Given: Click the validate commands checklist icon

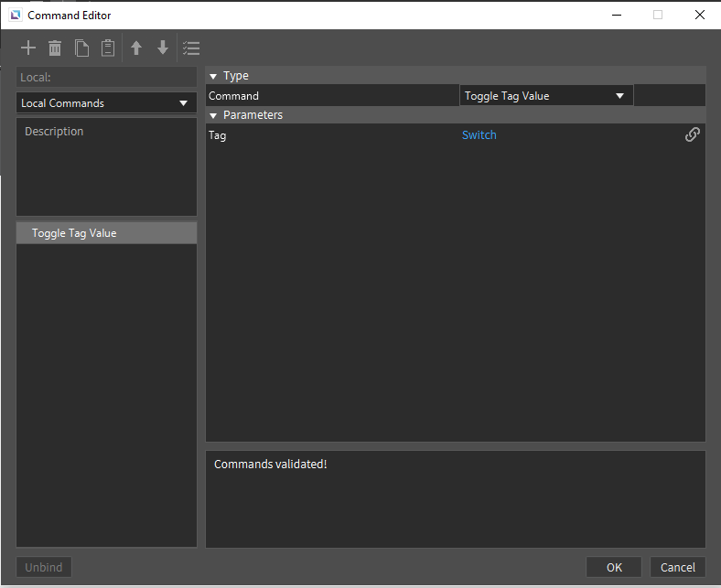Looking at the screenshot, I should [x=191, y=48].
